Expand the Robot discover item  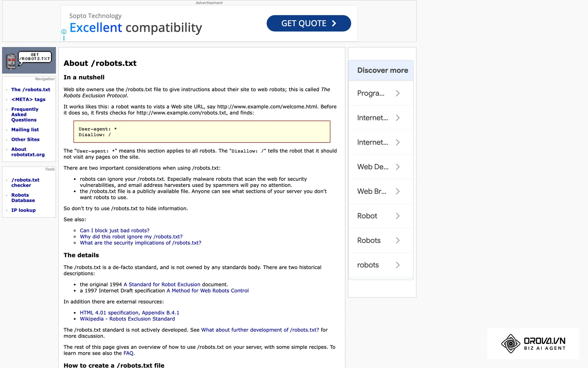381,216
